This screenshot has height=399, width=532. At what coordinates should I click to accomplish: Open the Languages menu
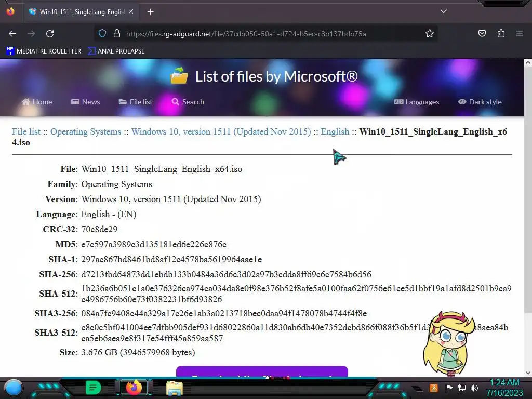[417, 102]
